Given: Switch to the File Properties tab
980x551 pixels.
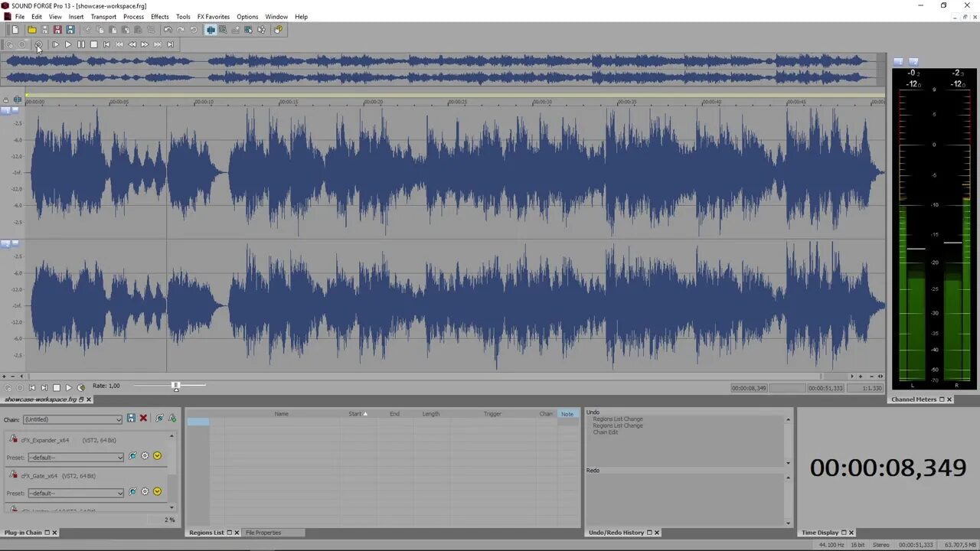Looking at the screenshot, I should click(x=263, y=533).
